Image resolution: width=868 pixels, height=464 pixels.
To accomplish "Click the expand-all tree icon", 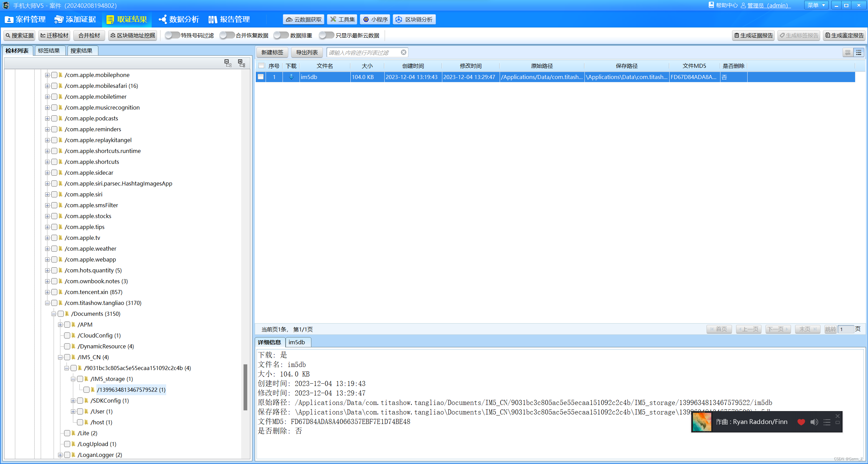I will click(x=242, y=63).
